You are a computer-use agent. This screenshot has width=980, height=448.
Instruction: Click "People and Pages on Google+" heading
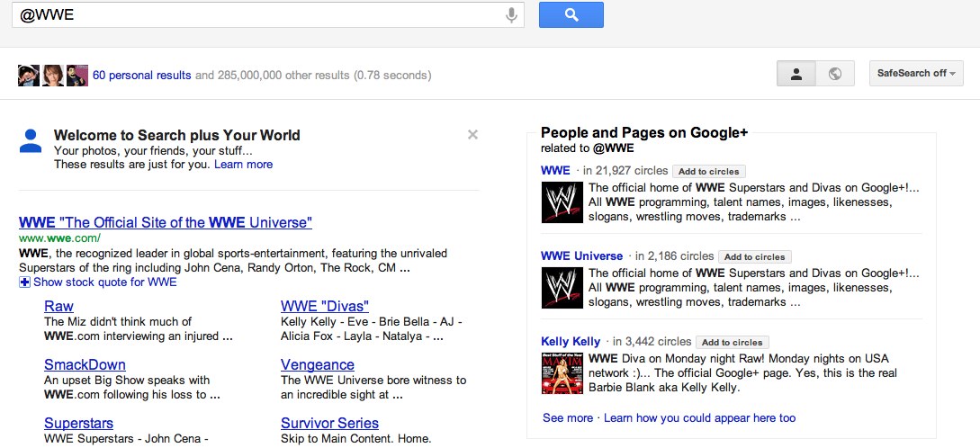pyautogui.click(x=644, y=132)
